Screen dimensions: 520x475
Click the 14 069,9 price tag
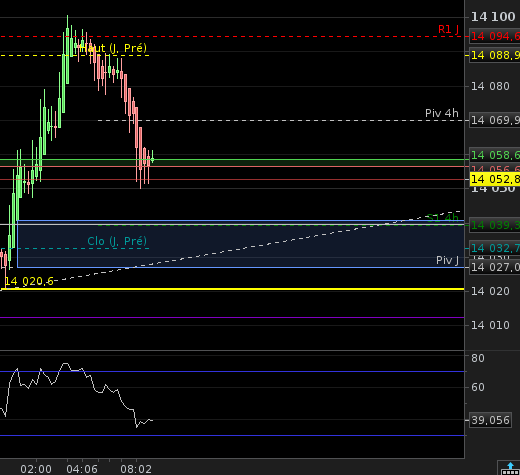(495, 120)
